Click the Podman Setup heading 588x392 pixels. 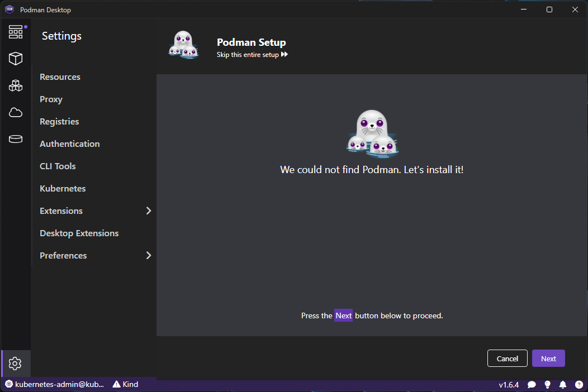252,42
